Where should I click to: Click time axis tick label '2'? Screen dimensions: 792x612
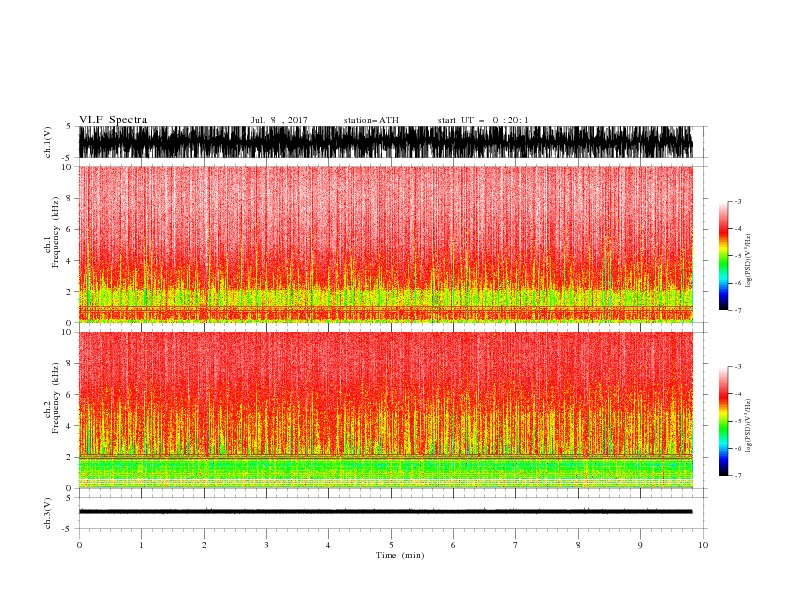[204, 545]
